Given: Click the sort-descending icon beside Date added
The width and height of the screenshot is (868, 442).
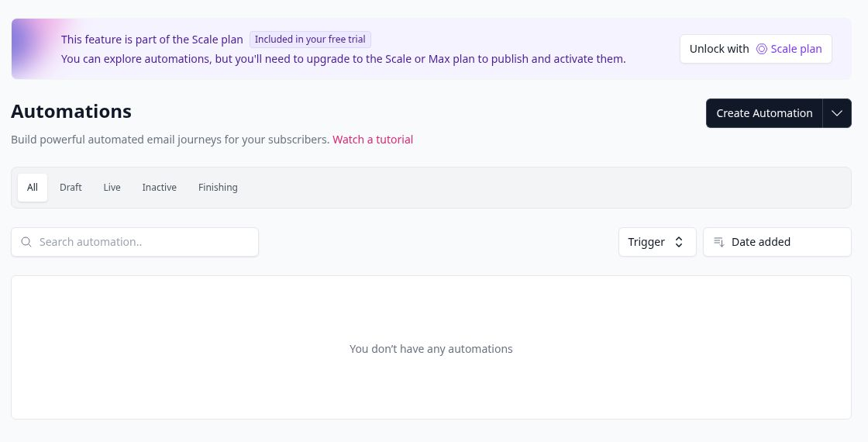Looking at the screenshot, I should tap(718, 242).
